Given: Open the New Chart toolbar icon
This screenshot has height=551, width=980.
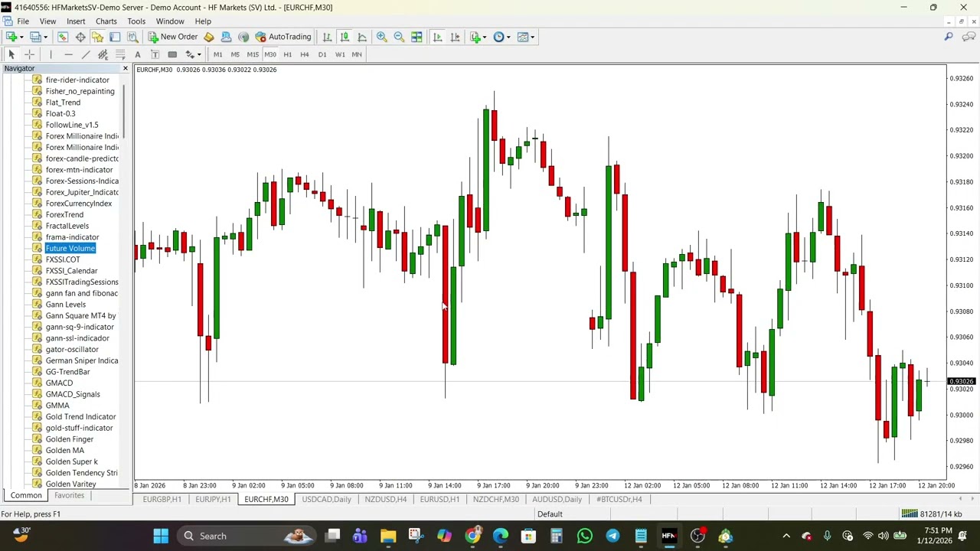Looking at the screenshot, I should [12, 37].
